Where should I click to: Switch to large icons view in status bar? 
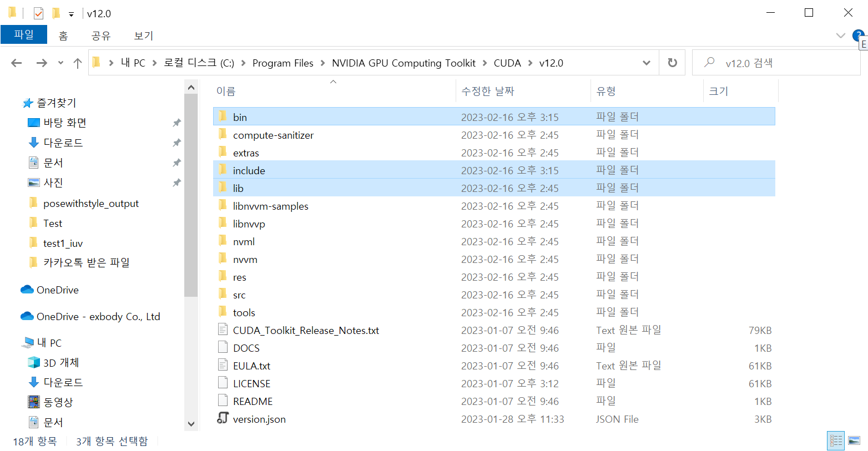pos(854,441)
